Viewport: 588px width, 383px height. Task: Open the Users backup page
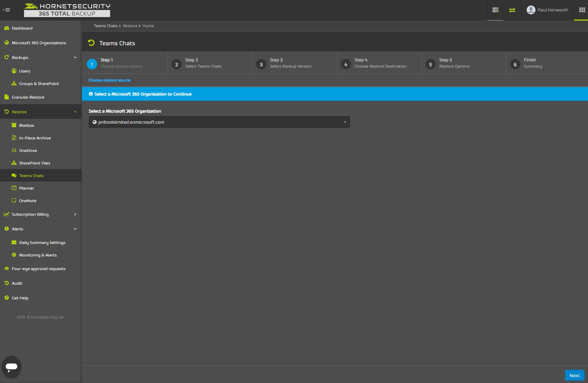click(24, 71)
